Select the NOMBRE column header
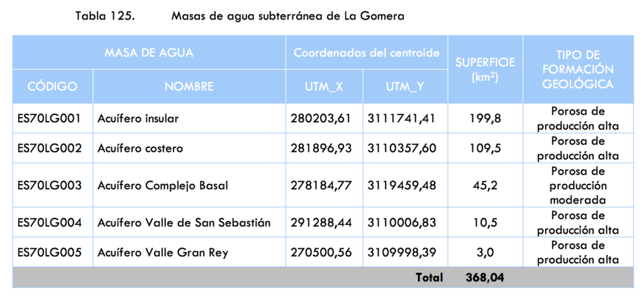This screenshot has height=301, width=644. (189, 86)
